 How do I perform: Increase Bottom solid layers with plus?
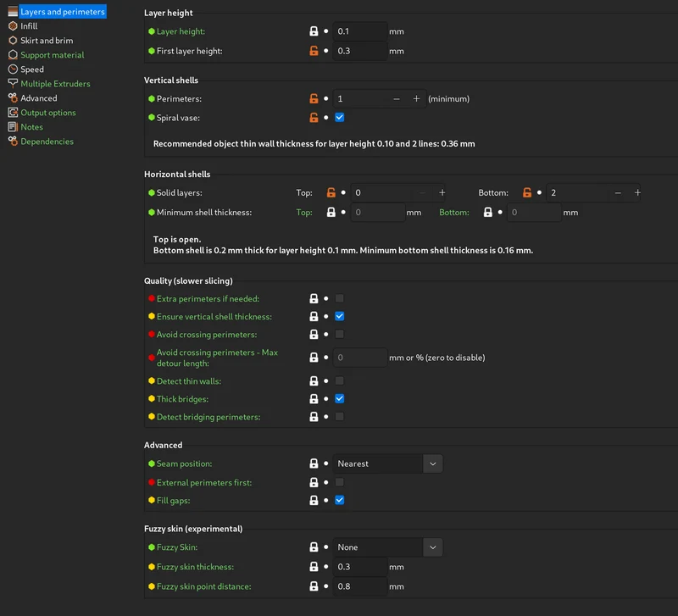point(638,193)
